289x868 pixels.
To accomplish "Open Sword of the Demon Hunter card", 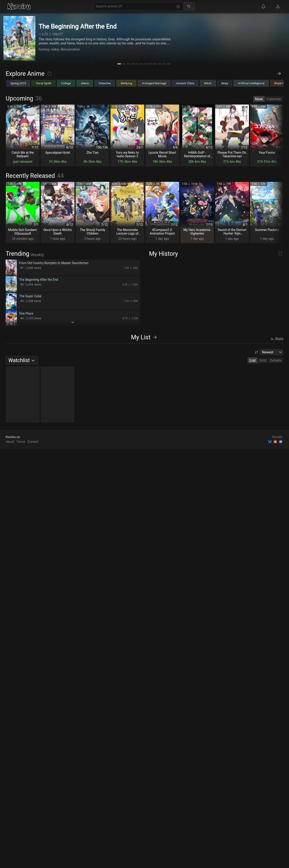I will pos(232,212).
